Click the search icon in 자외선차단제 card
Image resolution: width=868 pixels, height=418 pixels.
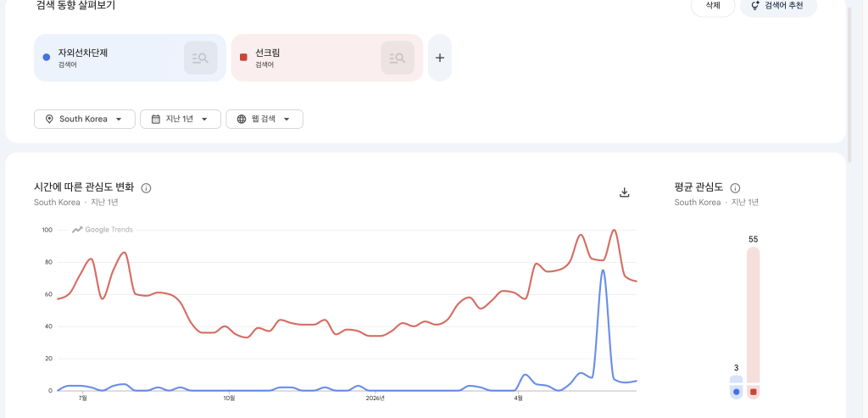pyautogui.click(x=200, y=58)
